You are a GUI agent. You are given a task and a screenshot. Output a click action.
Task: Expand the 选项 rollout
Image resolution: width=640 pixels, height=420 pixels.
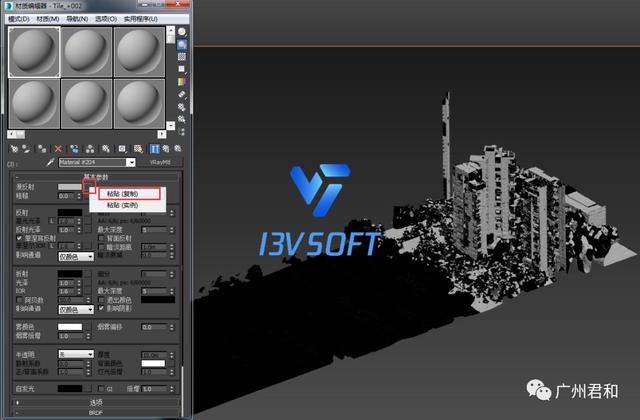pyautogui.click(x=96, y=402)
